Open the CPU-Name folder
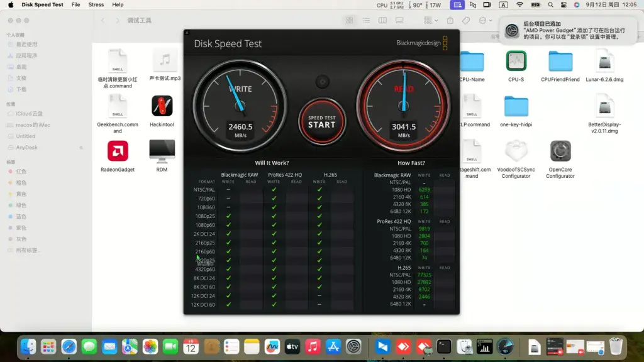Screen dimensions: 644x362 coord(472,61)
